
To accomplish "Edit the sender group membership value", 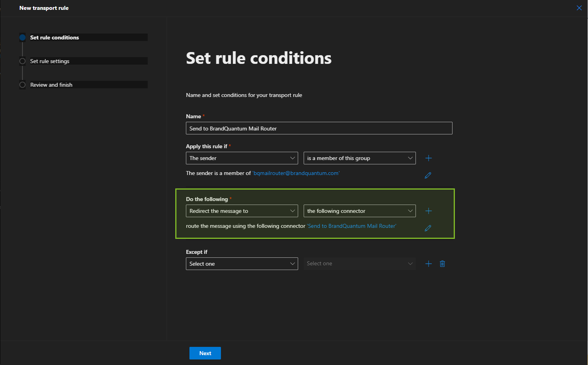I will click(x=428, y=175).
